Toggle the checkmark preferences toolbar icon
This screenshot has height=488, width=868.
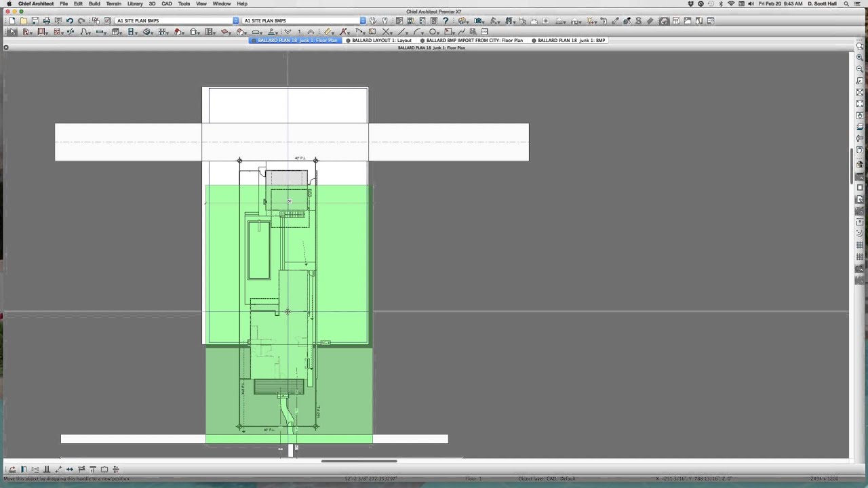click(107, 21)
